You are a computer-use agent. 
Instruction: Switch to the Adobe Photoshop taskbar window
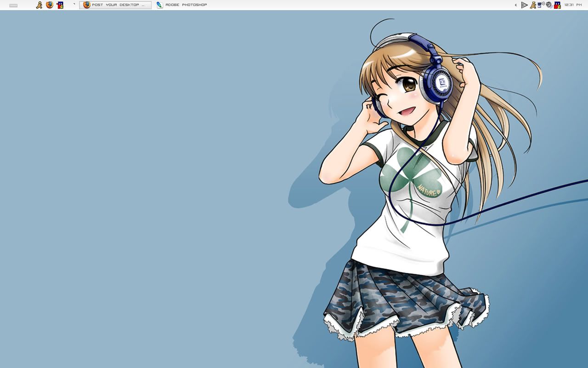click(x=182, y=5)
